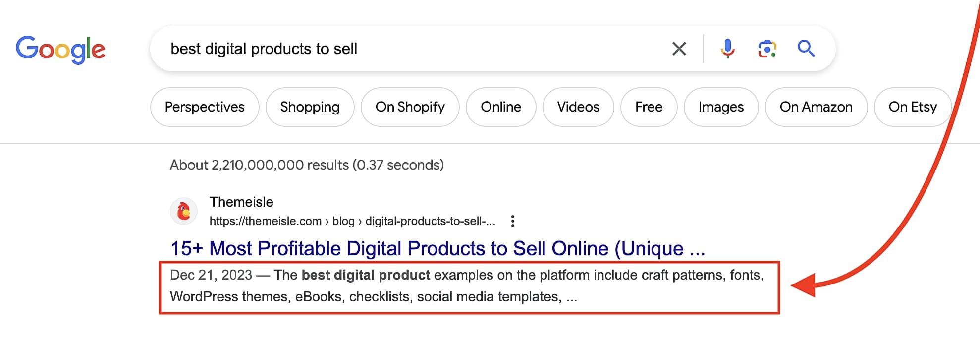Screen dimensions: 980x341
Task: Open the On Amazon filter
Action: (x=816, y=107)
